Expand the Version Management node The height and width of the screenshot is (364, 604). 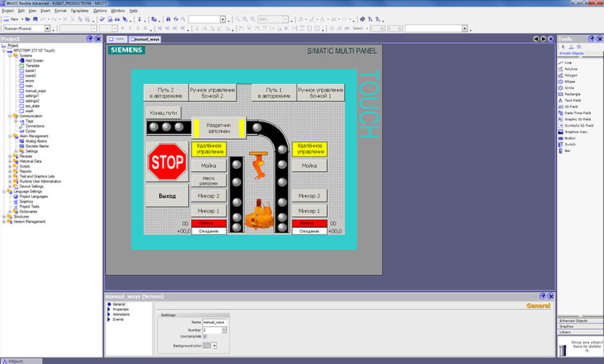[x=4, y=221]
